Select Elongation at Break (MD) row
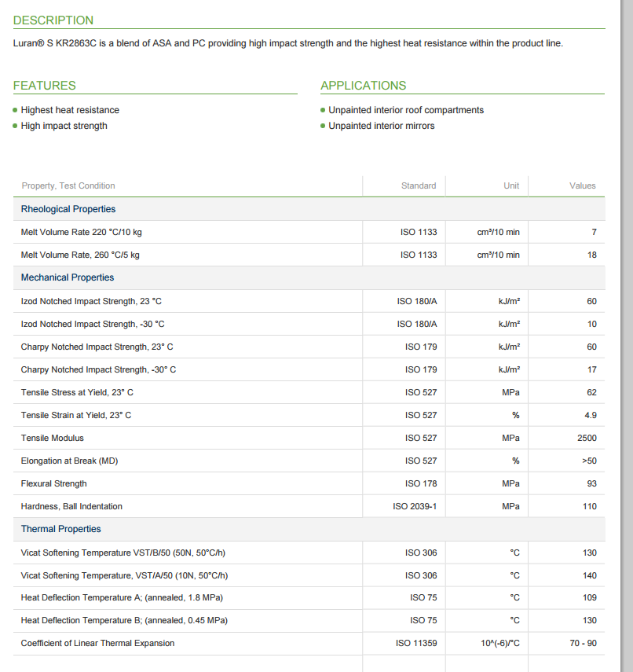 (x=309, y=461)
